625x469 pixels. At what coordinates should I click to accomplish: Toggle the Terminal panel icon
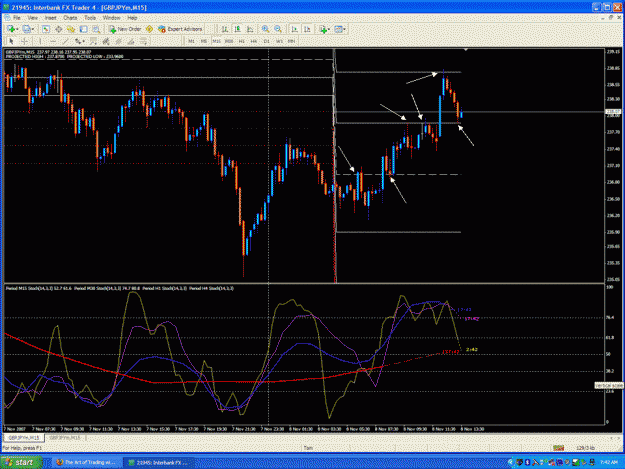pos(83,29)
